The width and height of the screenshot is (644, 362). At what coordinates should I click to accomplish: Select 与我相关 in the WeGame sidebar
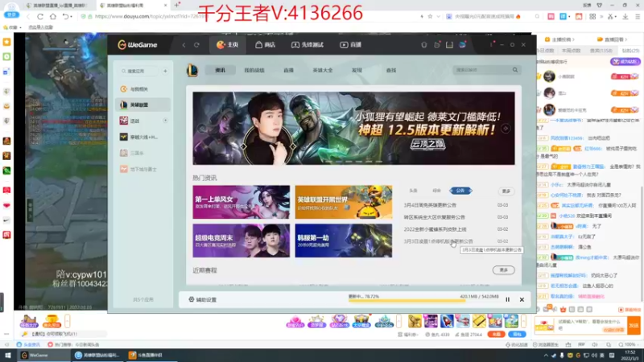[x=143, y=88]
